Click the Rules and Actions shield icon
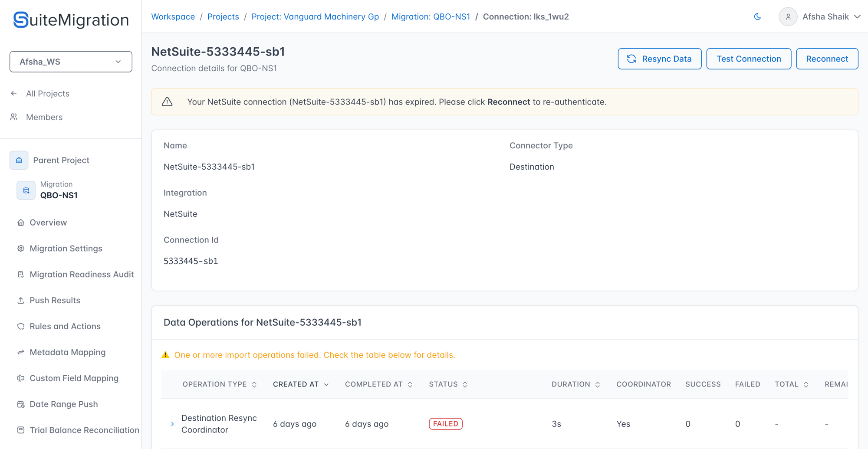Viewport: 868px width, 449px height. pyautogui.click(x=21, y=326)
